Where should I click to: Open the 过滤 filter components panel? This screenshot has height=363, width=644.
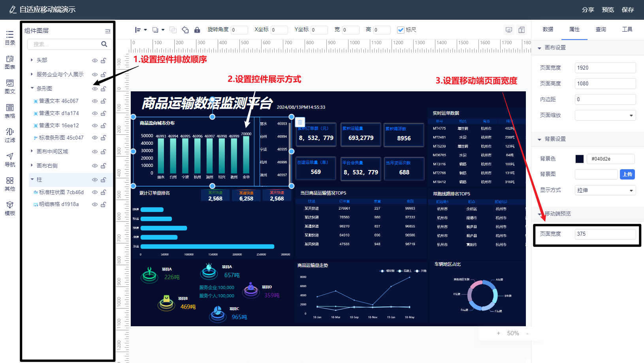click(x=10, y=135)
